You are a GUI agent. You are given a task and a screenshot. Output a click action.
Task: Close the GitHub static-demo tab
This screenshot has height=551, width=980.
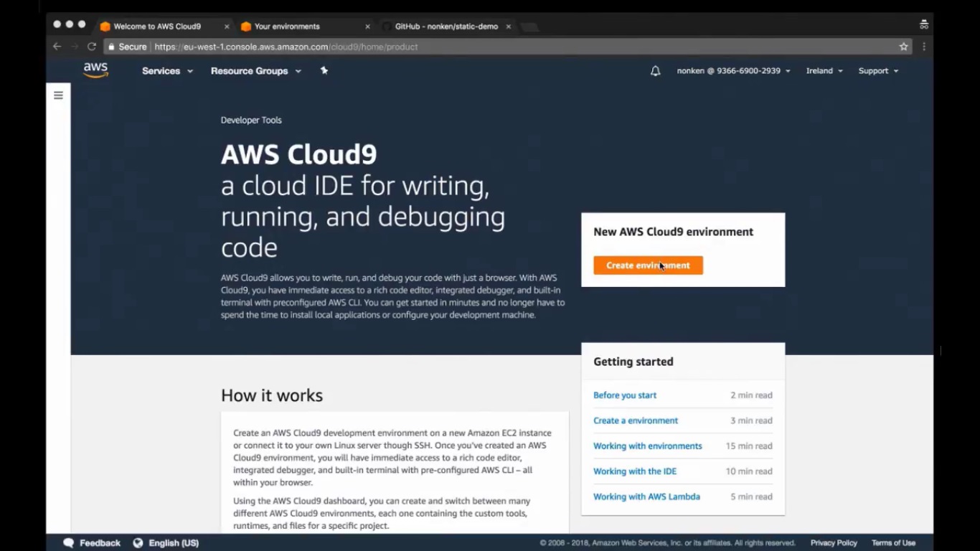[508, 27]
